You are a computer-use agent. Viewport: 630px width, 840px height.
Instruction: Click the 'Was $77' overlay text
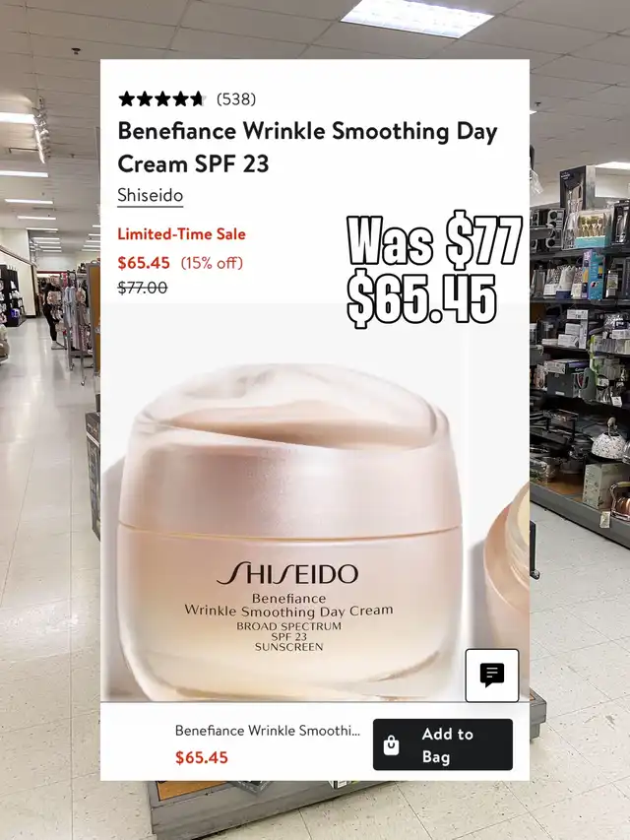[x=434, y=241]
